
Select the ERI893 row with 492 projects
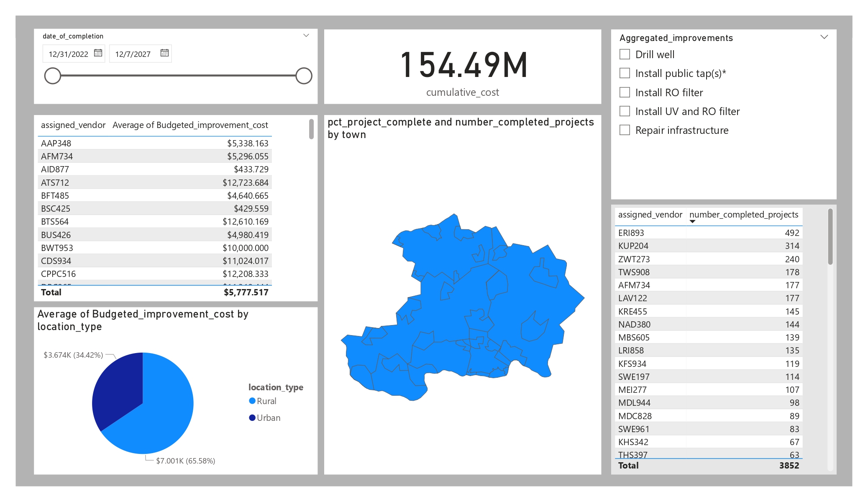point(709,233)
